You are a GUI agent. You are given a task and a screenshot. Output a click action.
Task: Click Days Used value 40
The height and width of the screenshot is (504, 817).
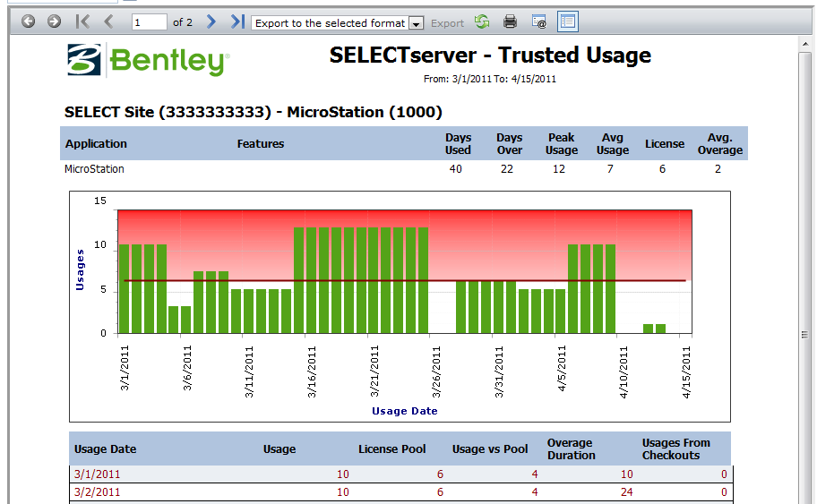(455, 168)
